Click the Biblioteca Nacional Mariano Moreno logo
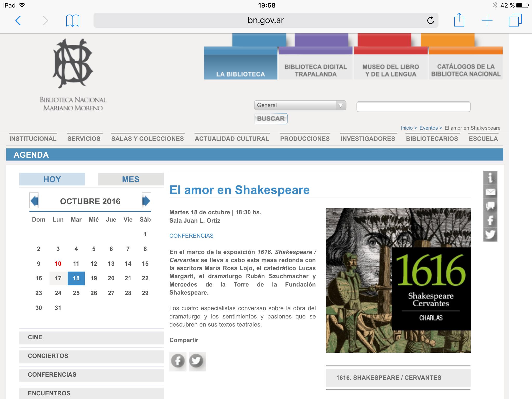Screen dimensions: 532x399 pos(73,75)
